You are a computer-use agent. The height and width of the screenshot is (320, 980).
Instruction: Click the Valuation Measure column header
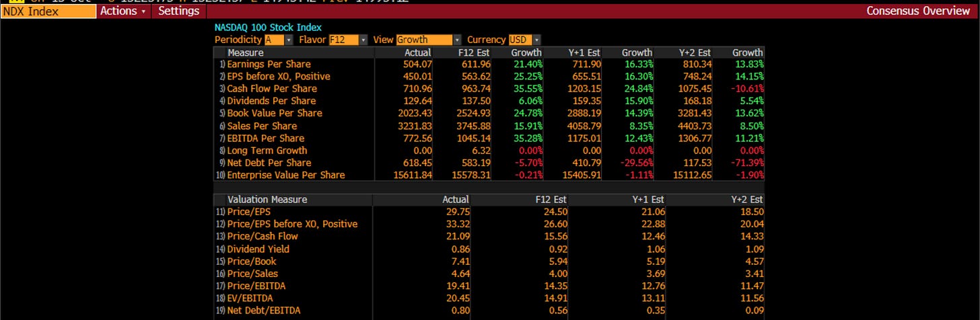point(267,200)
